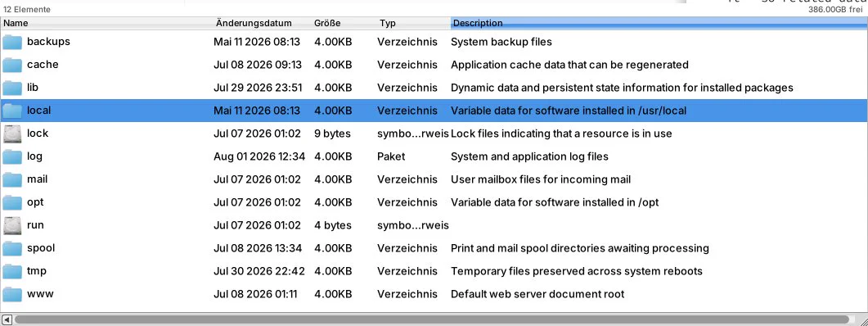The height and width of the screenshot is (326, 868).
Task: Click the '9 bytes' size of lock
Action: tap(333, 134)
